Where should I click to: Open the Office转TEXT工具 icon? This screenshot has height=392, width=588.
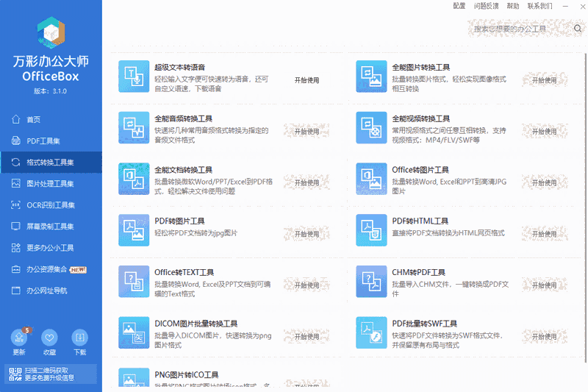click(x=134, y=282)
